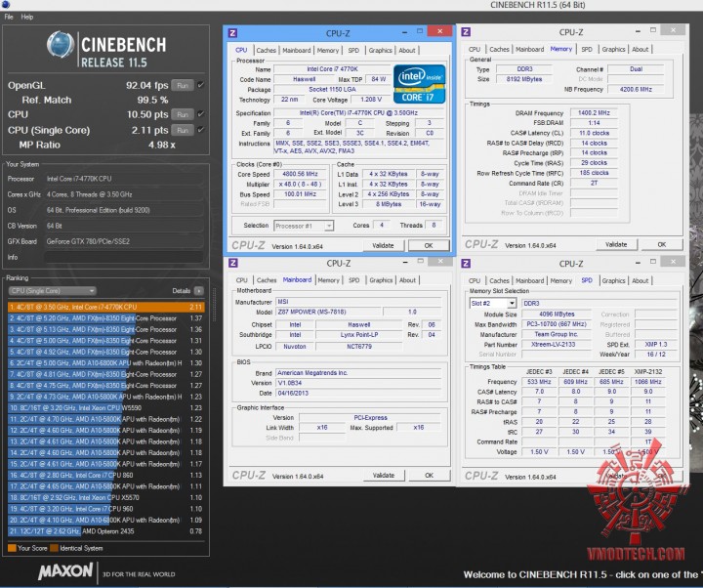
Task: Click the GeForce GTX 780 GFX Board field
Action: 124,241
